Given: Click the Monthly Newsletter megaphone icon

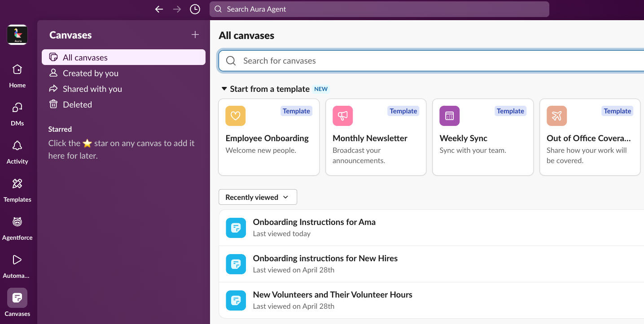Looking at the screenshot, I should [x=342, y=116].
